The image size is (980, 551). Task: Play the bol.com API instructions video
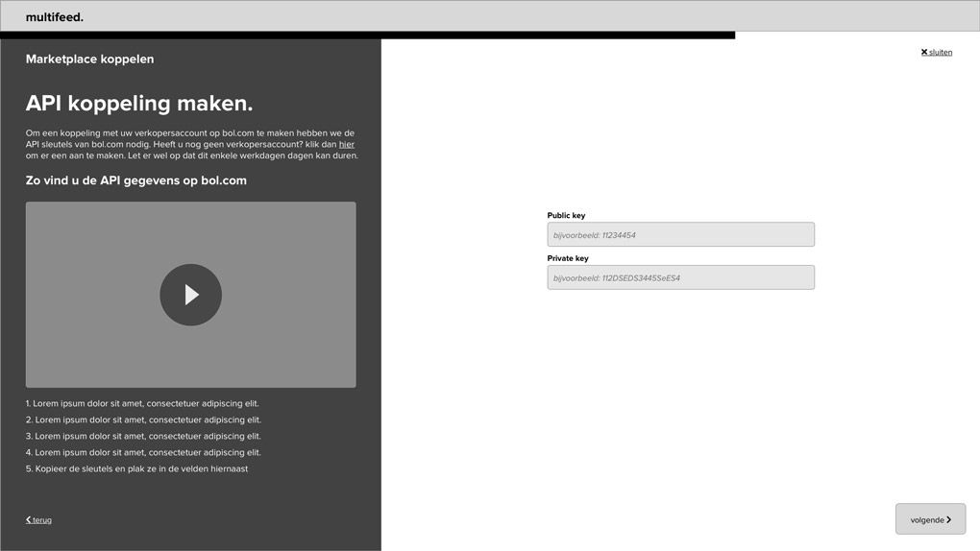tap(190, 295)
